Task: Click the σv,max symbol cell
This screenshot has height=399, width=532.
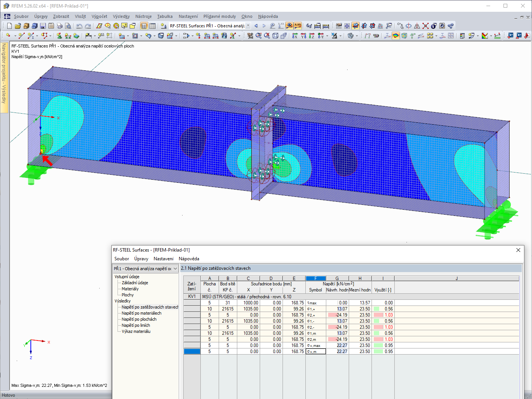Action: pyautogui.click(x=316, y=345)
